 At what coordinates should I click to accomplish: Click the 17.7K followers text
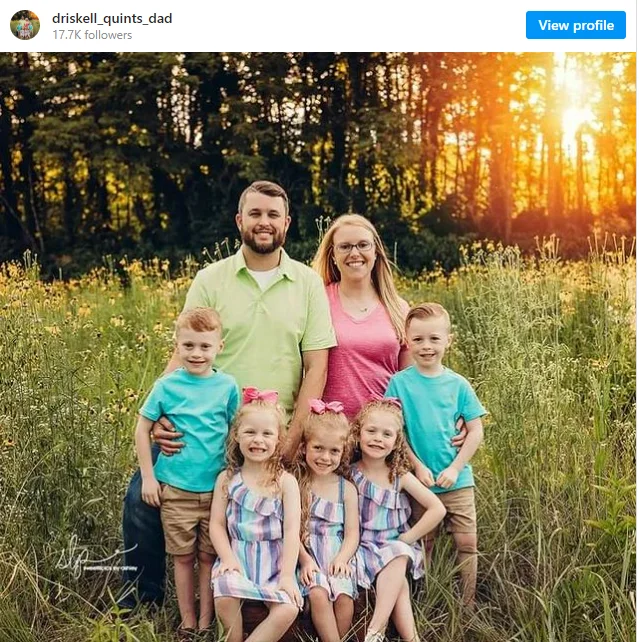click(92, 35)
